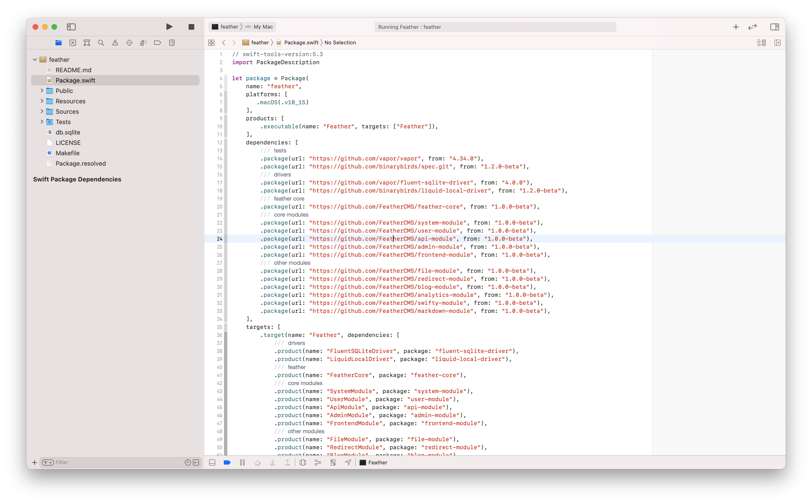Click Swift Package Dependencies header
812x504 pixels.
77,179
